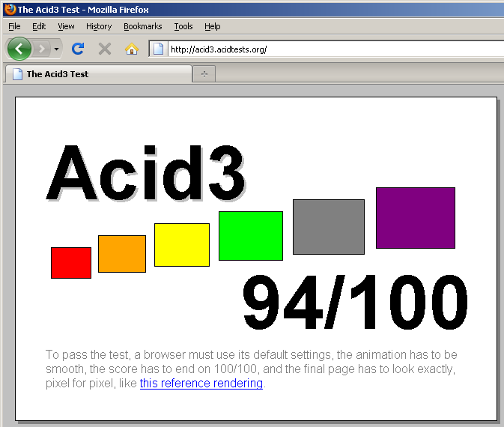The width and height of the screenshot is (504, 427).
Task: Click the grey Stop loading X icon
Action: [x=104, y=49]
